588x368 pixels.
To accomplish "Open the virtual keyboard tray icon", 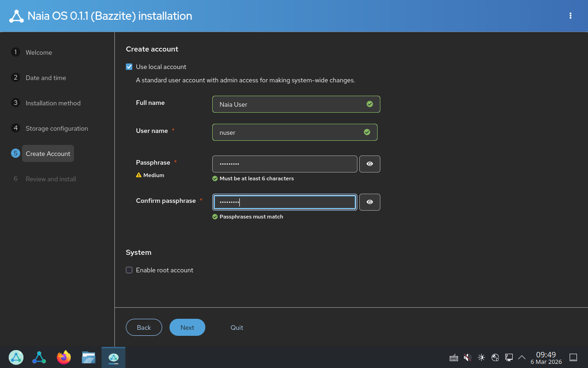I will point(454,357).
